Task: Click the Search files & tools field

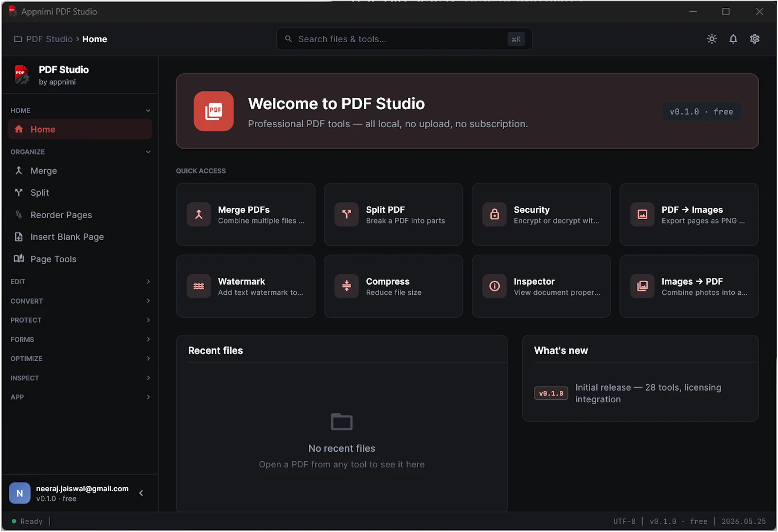Action: [x=404, y=39]
